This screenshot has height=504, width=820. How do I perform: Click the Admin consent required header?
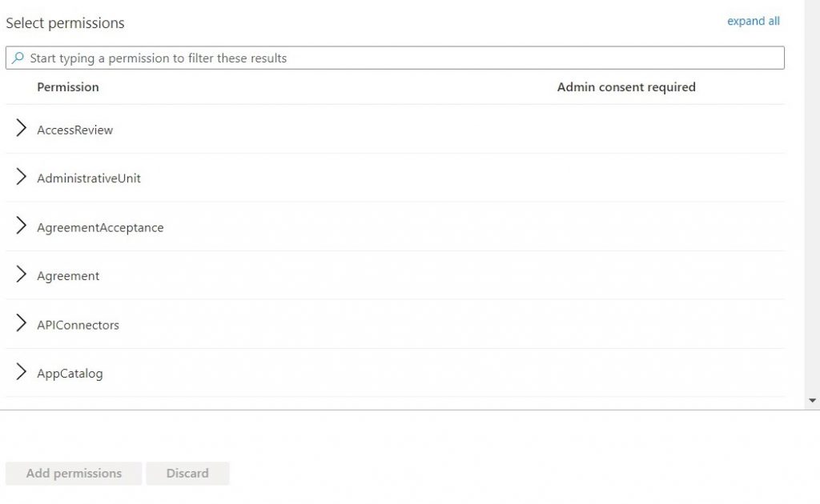tap(626, 87)
